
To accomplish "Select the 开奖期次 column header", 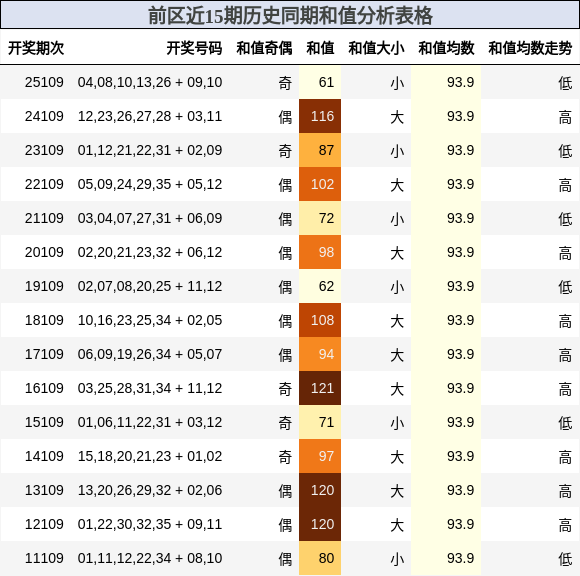I will pyautogui.click(x=36, y=48).
